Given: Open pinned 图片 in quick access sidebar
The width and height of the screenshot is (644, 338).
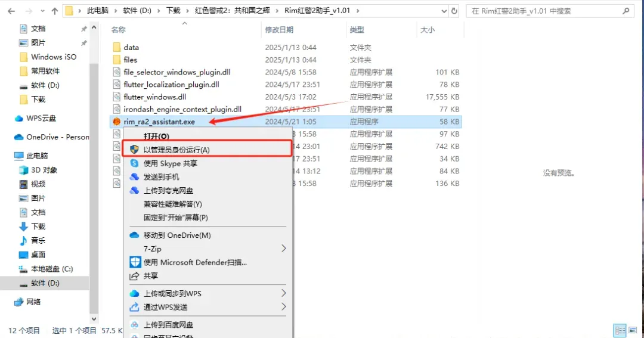Looking at the screenshot, I should pos(38,42).
